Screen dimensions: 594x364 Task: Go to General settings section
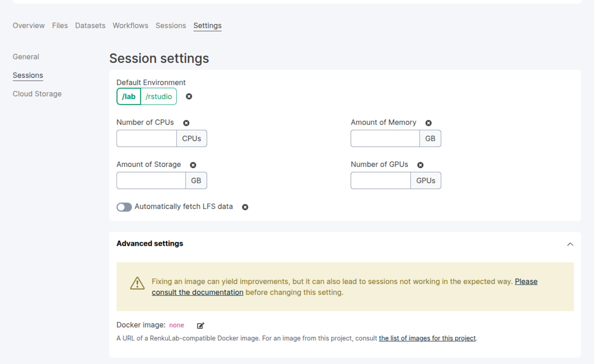tap(26, 57)
